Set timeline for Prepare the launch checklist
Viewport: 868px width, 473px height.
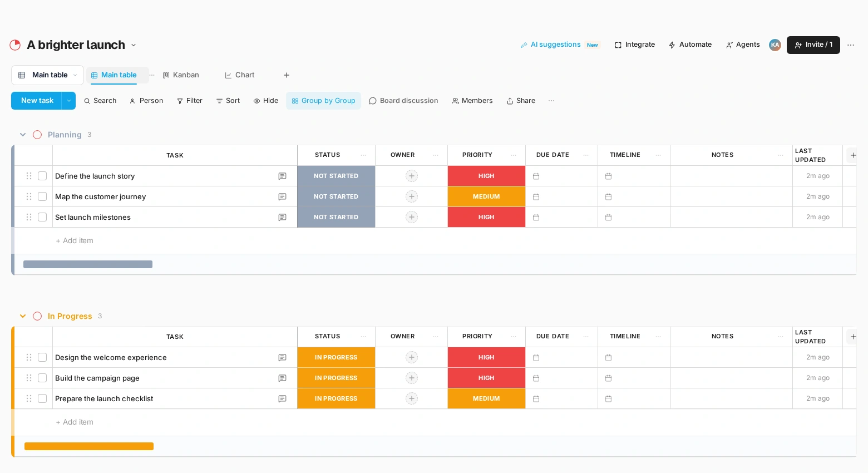[609, 398]
